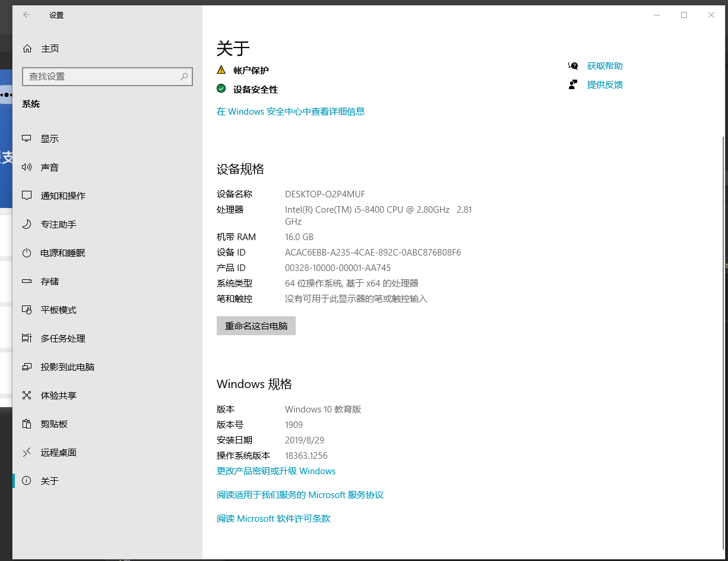Click the Tablet mode icon
Screen dimensions: 728x561
[x=27, y=310]
